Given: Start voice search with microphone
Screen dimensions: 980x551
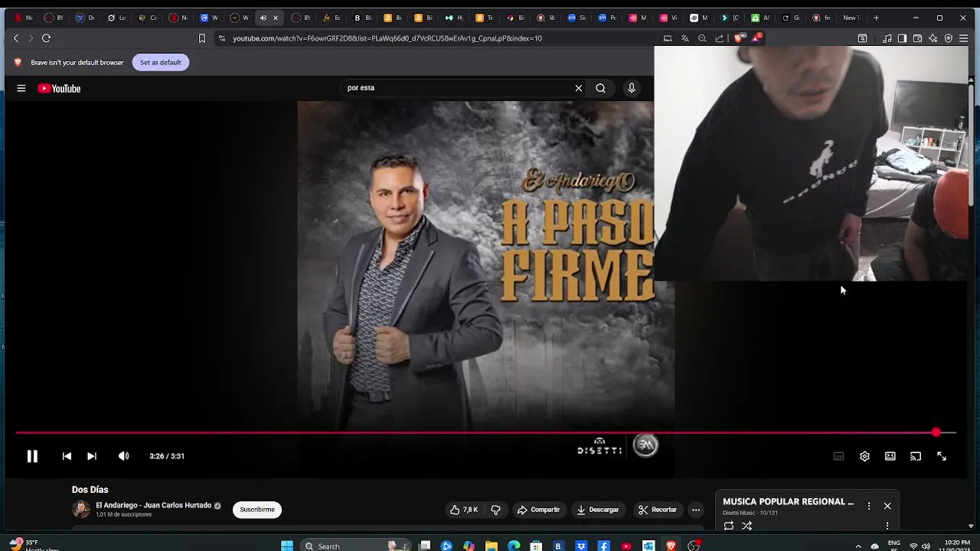Looking at the screenshot, I should coord(632,88).
